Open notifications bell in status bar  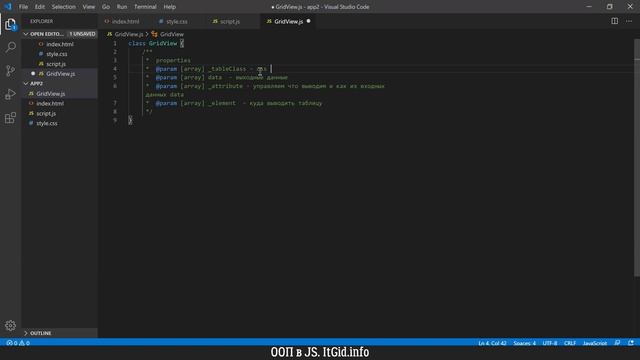[631, 343]
